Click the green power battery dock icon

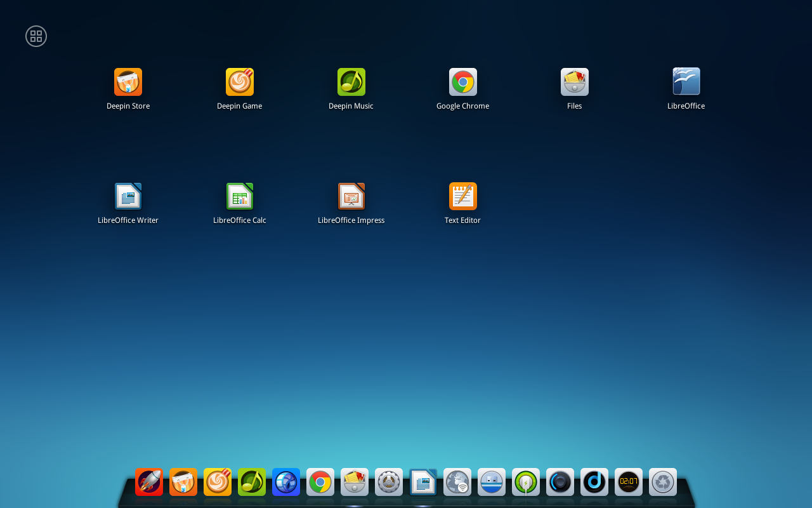coord(526,482)
